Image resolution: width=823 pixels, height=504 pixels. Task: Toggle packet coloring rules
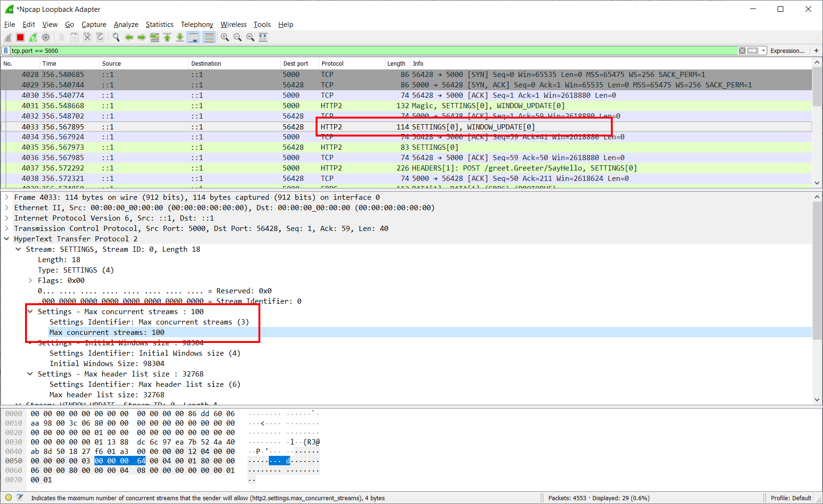(209, 37)
